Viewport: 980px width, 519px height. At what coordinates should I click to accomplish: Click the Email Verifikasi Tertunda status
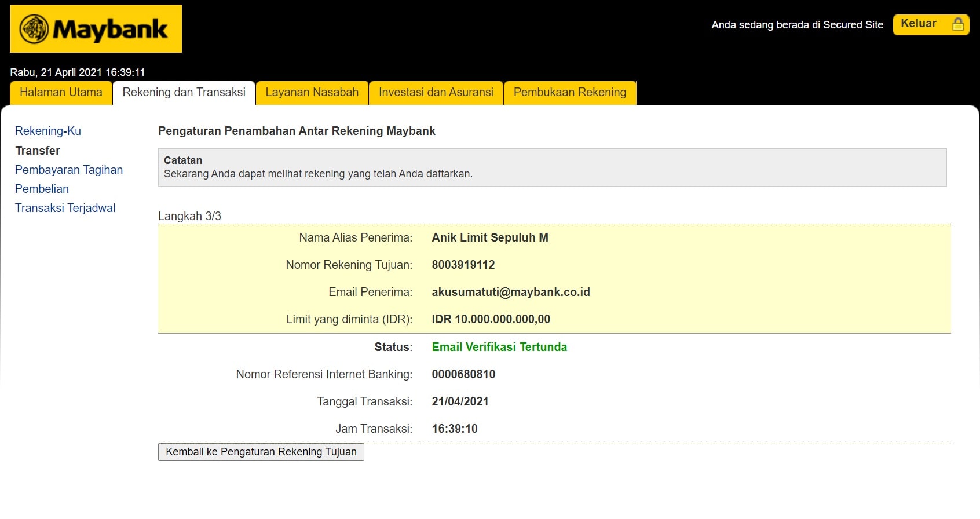coord(499,347)
